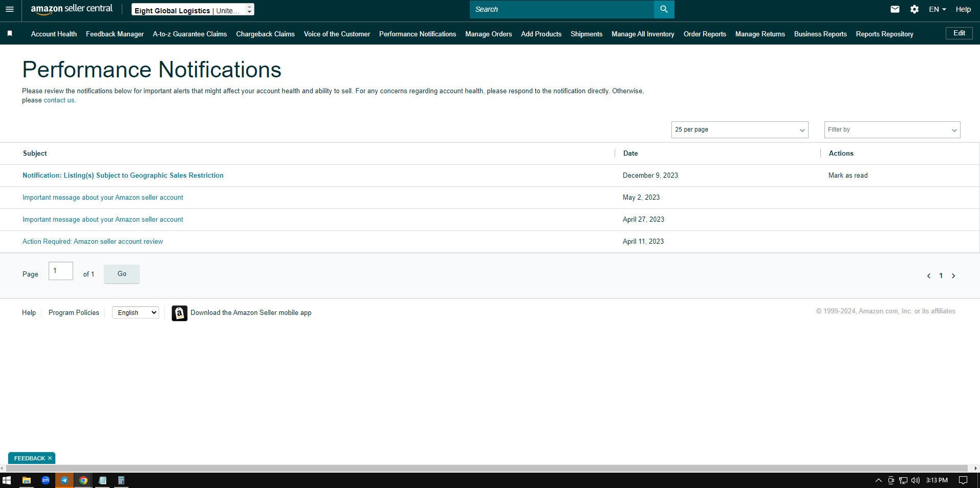Click the Amazon Seller Central logo
This screenshot has height=488, width=980.
(x=72, y=9)
